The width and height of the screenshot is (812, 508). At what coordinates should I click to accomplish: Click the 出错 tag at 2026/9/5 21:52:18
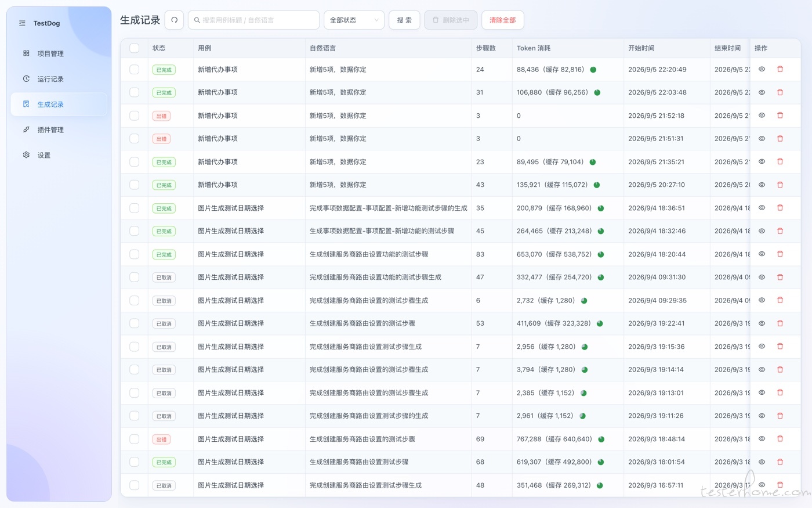[161, 116]
